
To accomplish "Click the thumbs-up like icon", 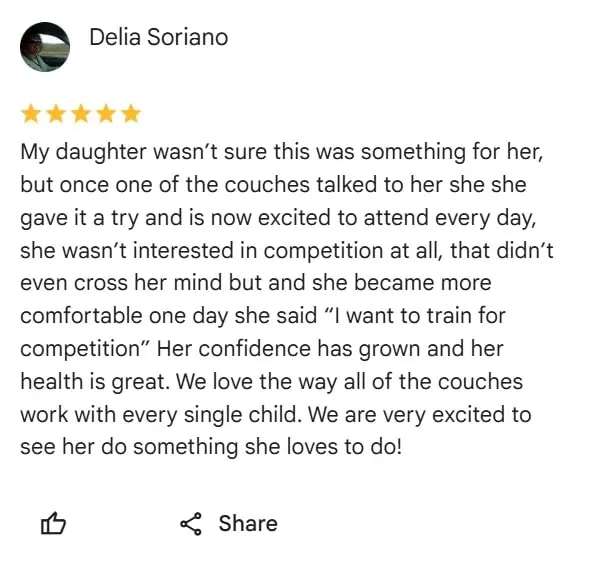I will tap(53, 523).
